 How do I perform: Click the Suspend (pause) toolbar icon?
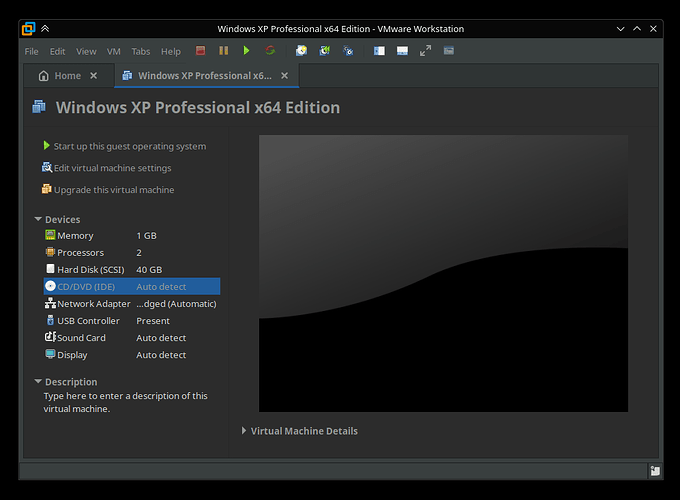(223, 51)
